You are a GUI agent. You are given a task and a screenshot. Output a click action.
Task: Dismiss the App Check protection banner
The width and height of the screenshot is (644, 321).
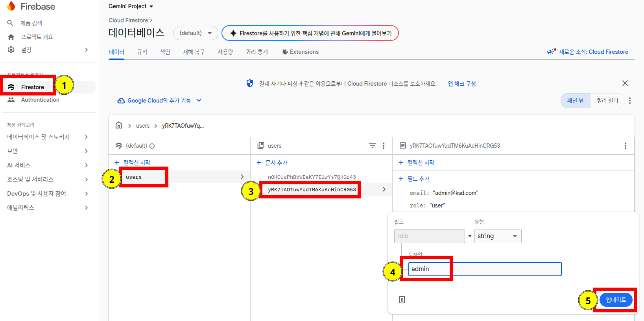pos(625,83)
